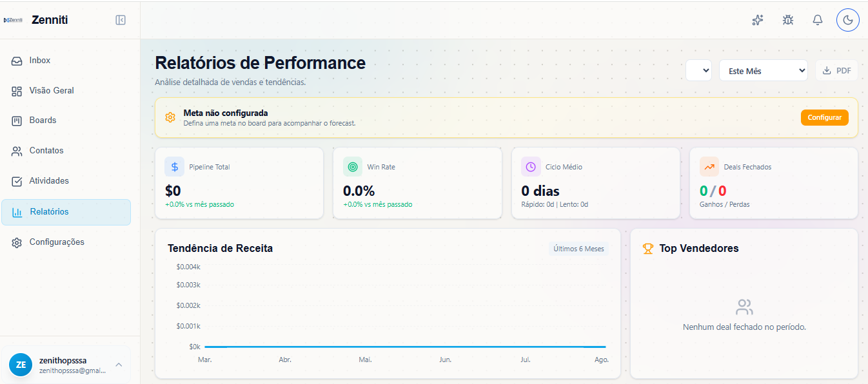Click the Ago. label on chart axis
The width and height of the screenshot is (868, 384).
[602, 360]
